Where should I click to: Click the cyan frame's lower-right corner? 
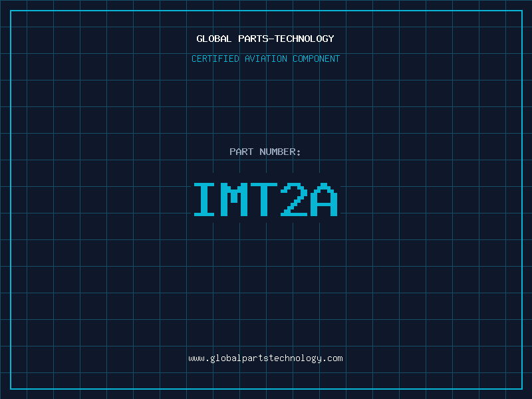click(x=521, y=388)
